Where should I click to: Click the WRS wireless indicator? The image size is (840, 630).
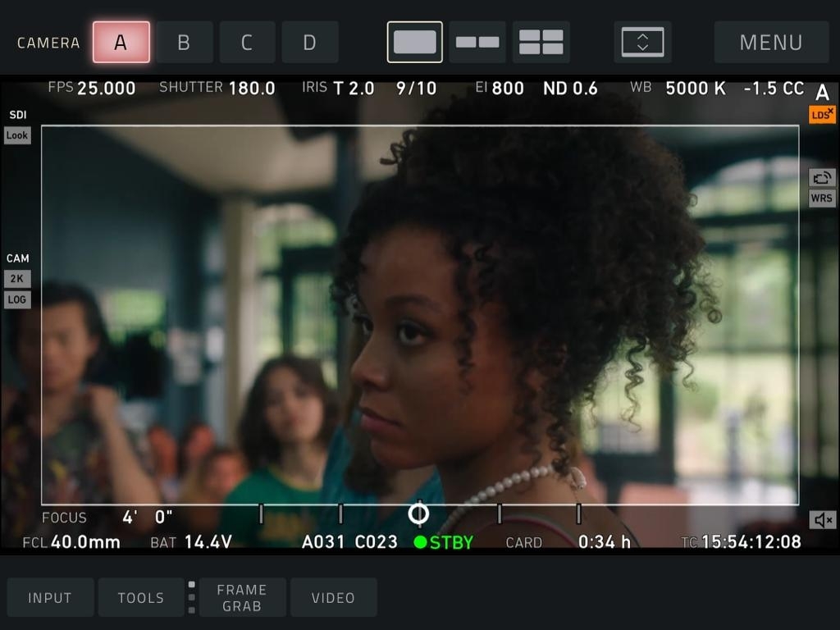coord(822,198)
